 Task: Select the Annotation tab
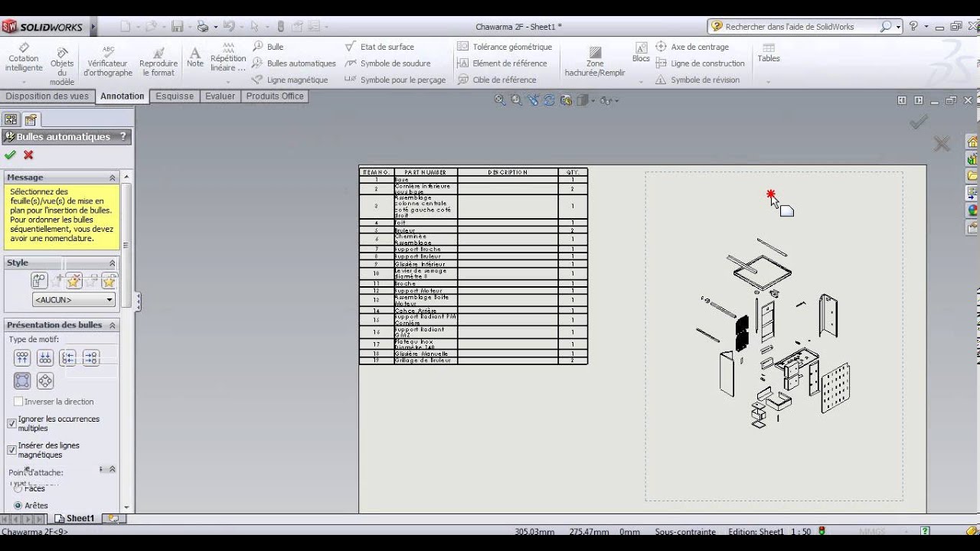(122, 96)
